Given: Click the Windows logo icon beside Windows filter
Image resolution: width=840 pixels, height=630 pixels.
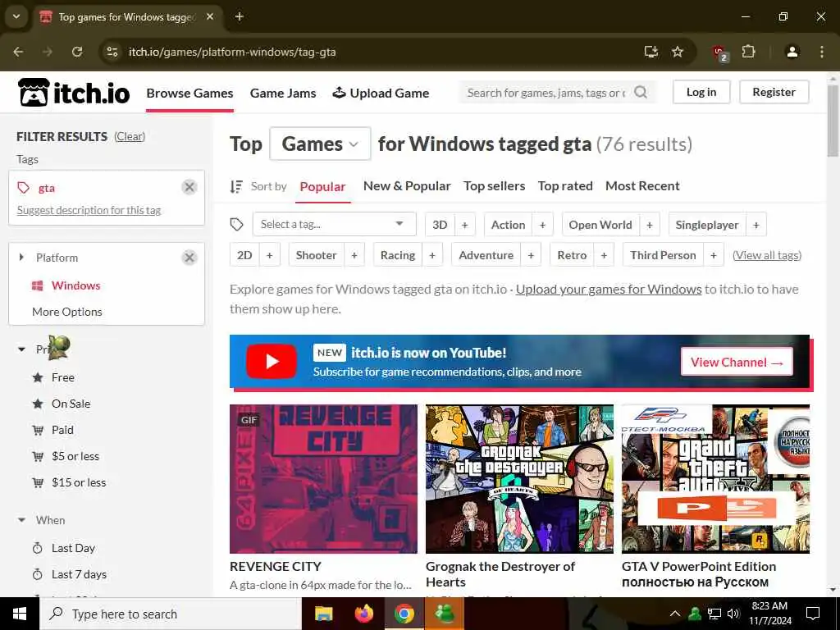Looking at the screenshot, I should click(38, 285).
